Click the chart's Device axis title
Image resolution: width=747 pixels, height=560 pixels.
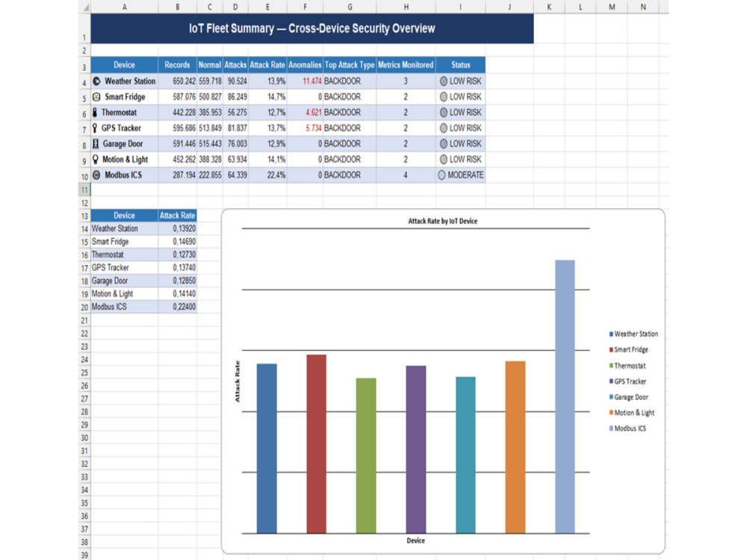416,541
